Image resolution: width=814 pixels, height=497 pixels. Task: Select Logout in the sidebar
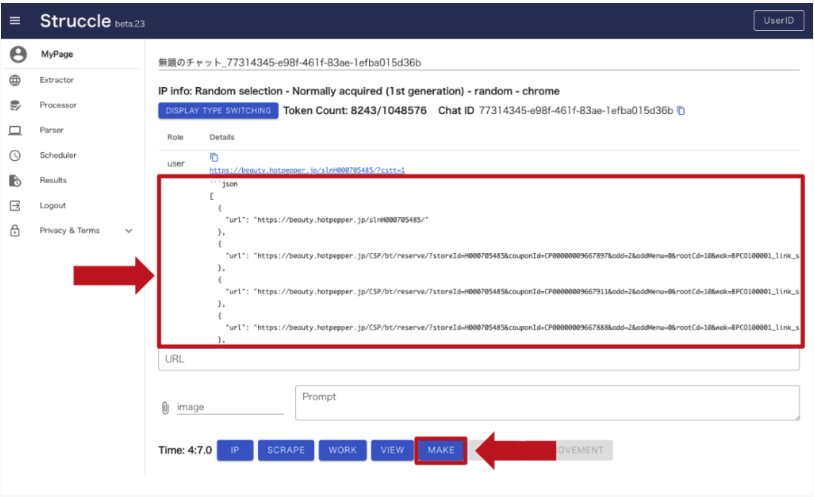point(52,206)
